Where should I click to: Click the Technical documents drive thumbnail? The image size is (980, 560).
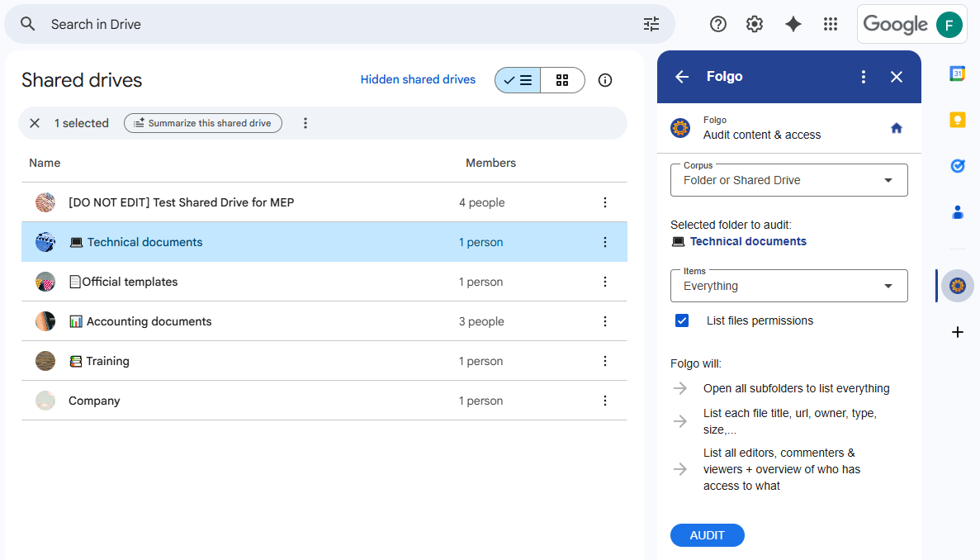45,242
